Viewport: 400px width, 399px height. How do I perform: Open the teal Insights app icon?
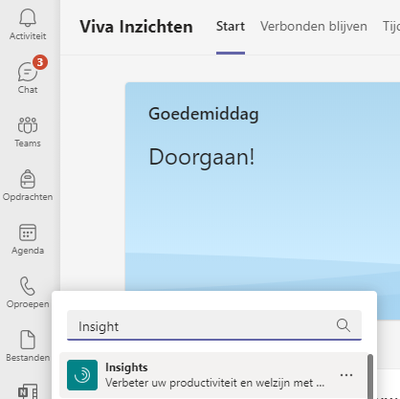point(82,375)
